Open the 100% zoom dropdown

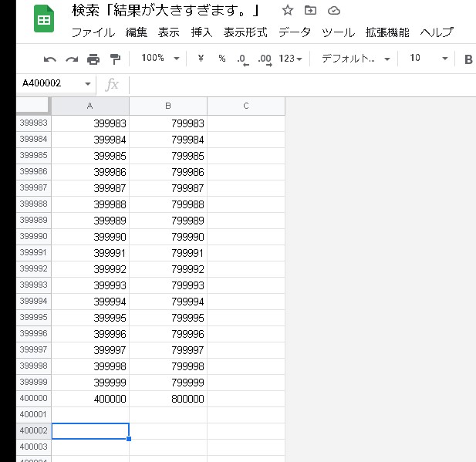[x=160, y=59]
